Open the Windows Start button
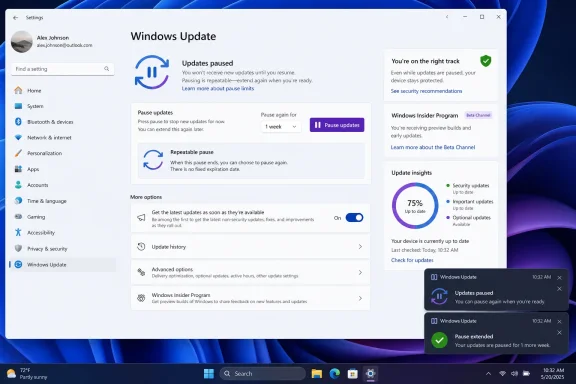Viewport: 576px width, 384px height. click(x=209, y=374)
